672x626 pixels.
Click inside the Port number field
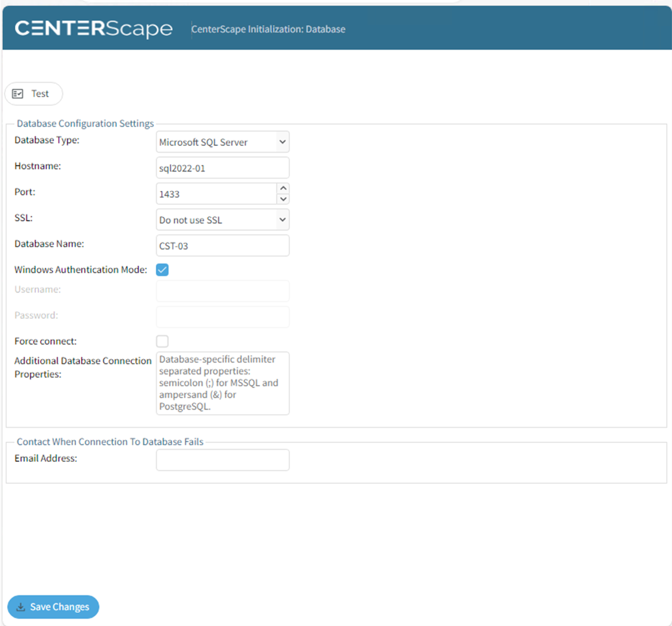click(x=216, y=194)
